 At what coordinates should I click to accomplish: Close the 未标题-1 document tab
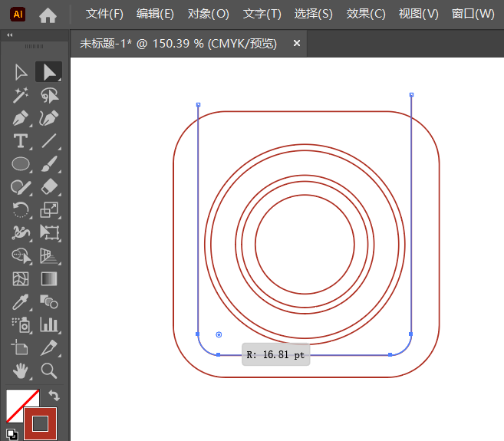[x=297, y=44]
